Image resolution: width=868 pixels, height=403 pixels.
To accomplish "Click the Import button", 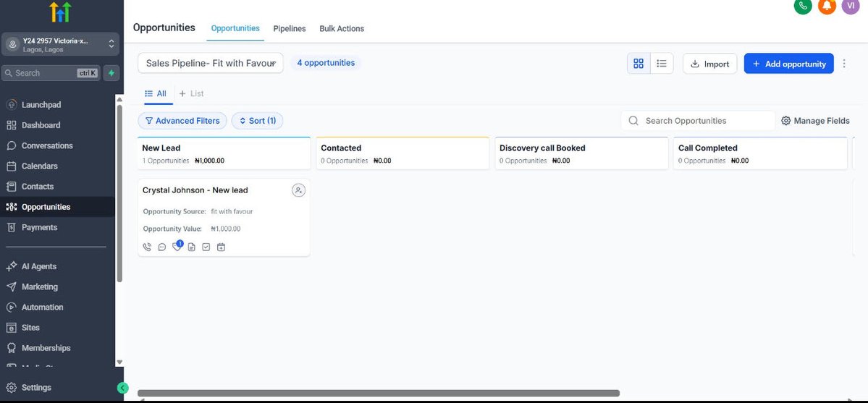I will tap(709, 64).
